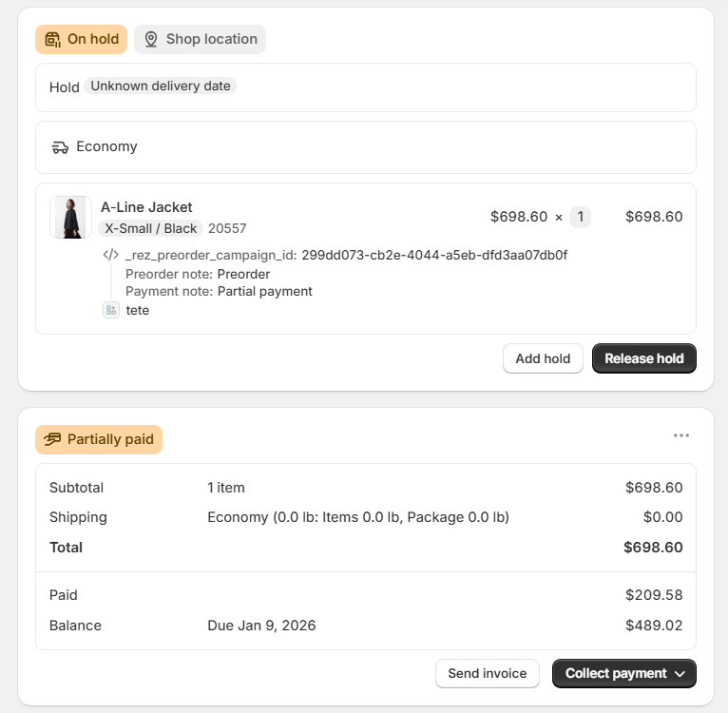Click the Unknown delivery date tag
The width and height of the screenshot is (728, 713).
click(x=161, y=87)
